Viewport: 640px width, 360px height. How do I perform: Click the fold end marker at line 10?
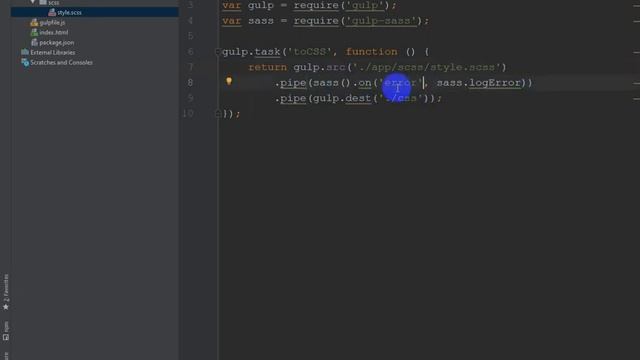pyautogui.click(x=218, y=114)
